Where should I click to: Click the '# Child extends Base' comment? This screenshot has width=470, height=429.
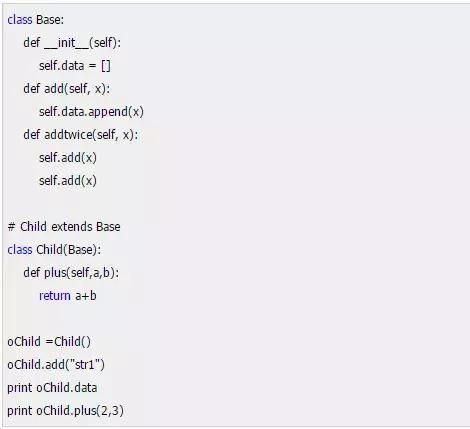click(64, 227)
